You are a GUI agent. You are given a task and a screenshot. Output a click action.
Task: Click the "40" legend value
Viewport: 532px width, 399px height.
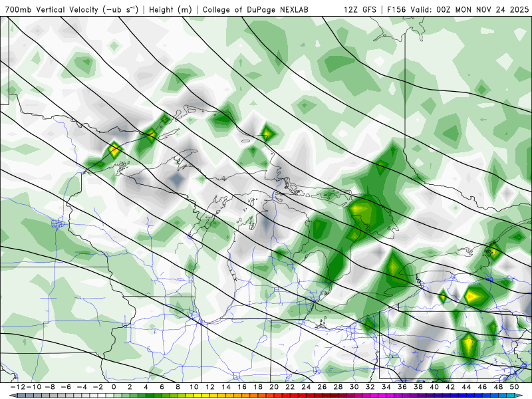434,387
